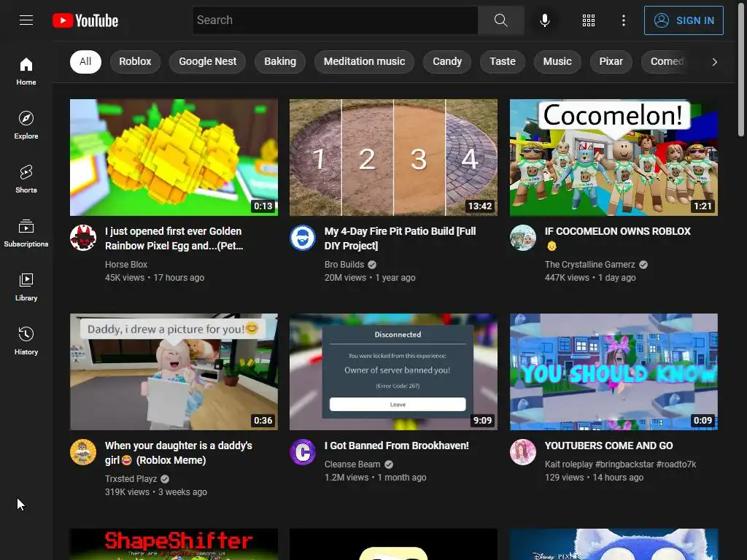Open the Brookhaven Disconnected thumbnail

pyautogui.click(x=393, y=372)
